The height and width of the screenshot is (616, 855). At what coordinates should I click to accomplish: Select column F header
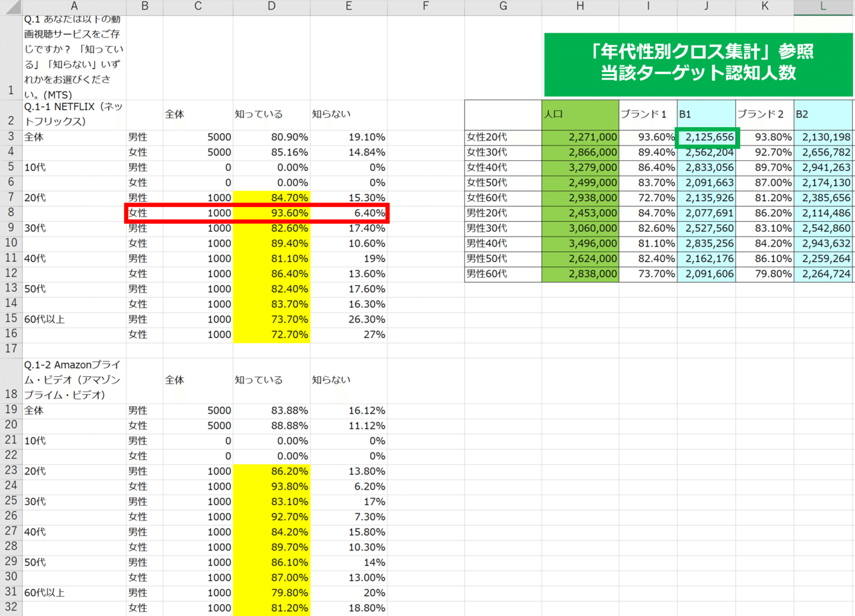(425, 7)
